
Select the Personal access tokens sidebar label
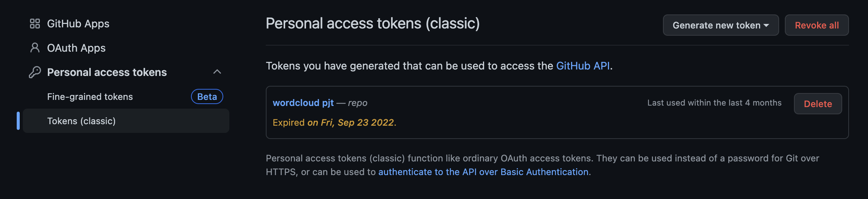tap(107, 72)
